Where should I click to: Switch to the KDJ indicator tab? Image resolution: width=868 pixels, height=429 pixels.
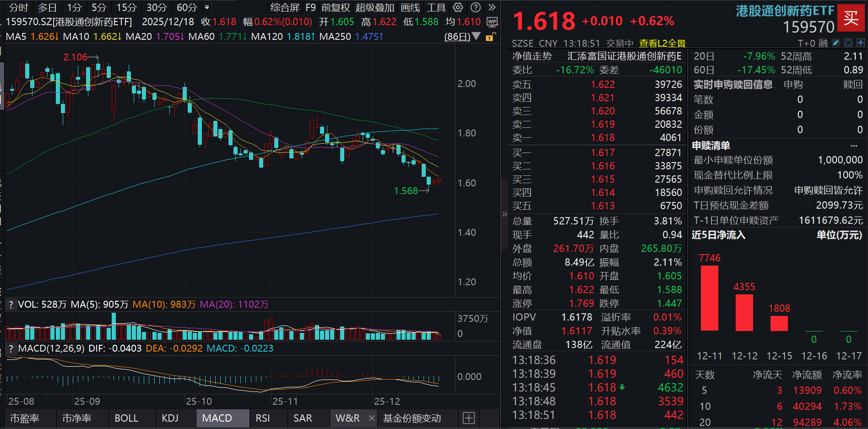click(x=170, y=418)
